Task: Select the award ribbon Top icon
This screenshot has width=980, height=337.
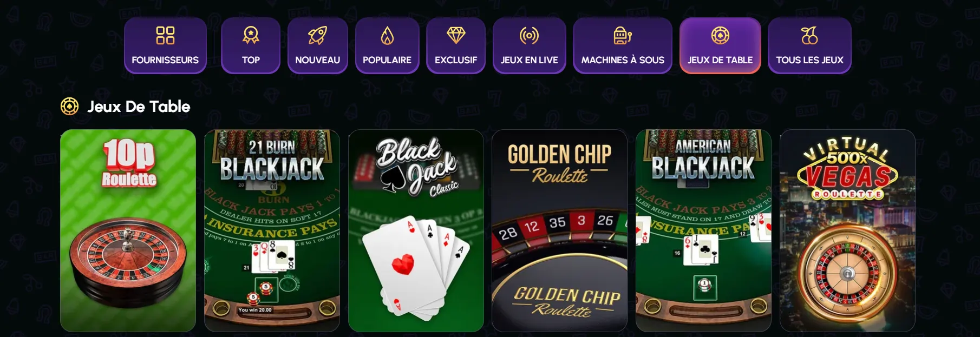Action: pos(251,36)
